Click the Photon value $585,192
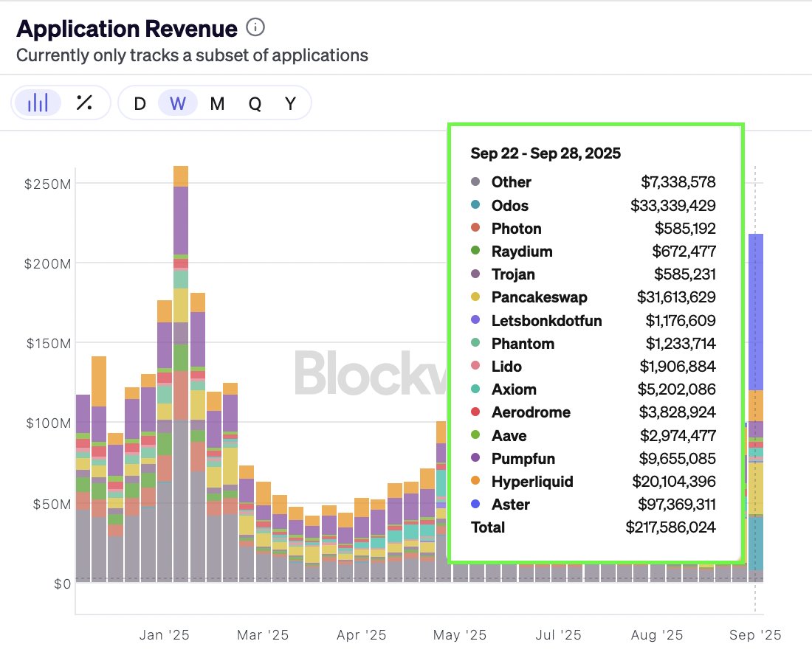 click(x=685, y=228)
